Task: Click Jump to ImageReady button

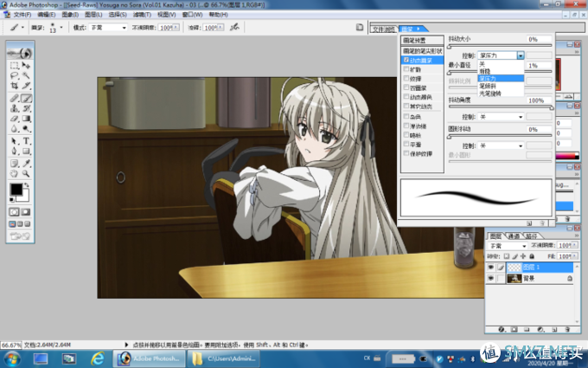Action: [x=20, y=236]
